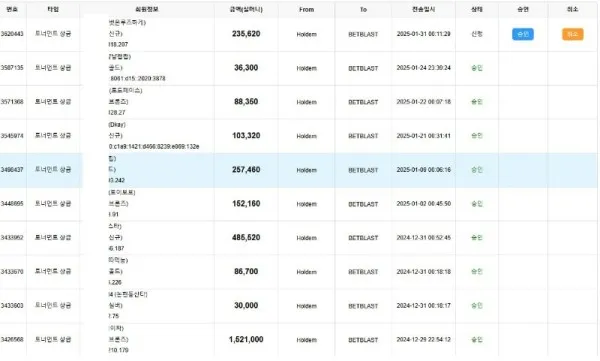
Task: Click the amount 1,521,000
Action: (x=246, y=340)
